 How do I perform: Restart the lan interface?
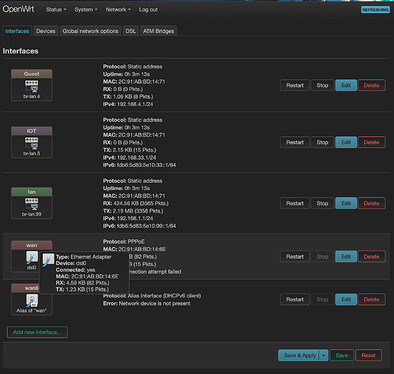click(295, 203)
